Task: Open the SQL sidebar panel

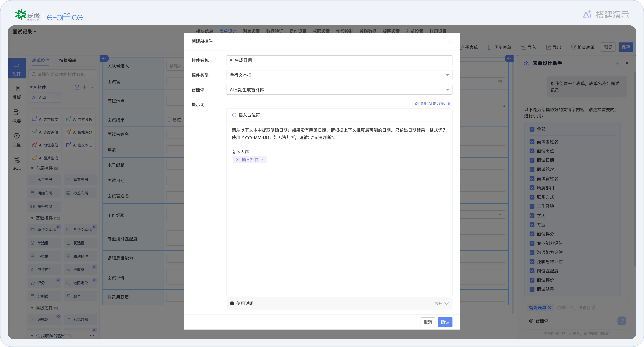Action: (x=17, y=163)
